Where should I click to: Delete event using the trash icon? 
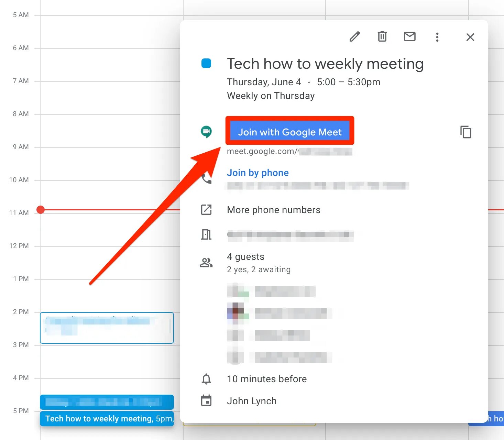tap(382, 36)
